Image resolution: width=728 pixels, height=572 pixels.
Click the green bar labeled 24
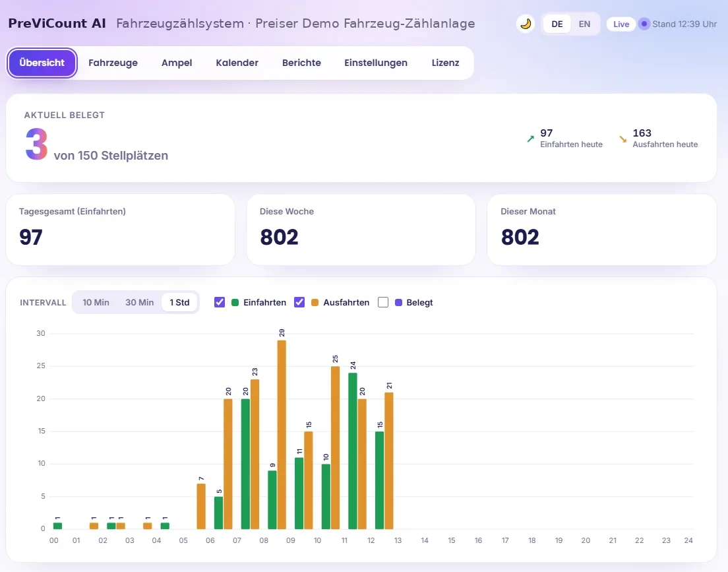tap(353, 451)
